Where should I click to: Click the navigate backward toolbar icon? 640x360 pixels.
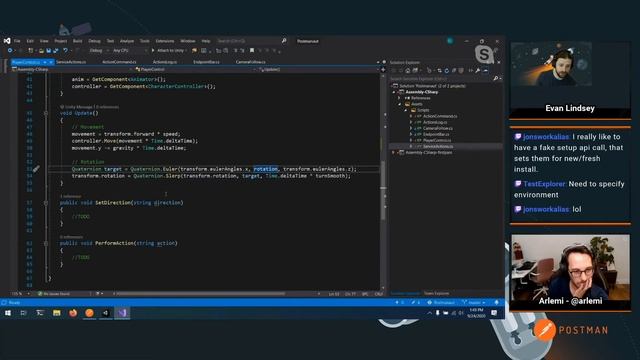coord(10,51)
